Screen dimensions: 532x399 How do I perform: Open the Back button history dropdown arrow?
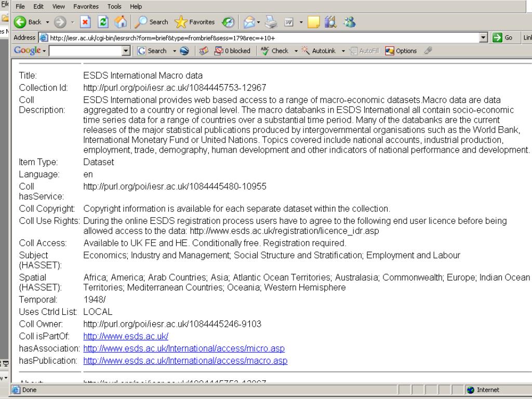(x=47, y=22)
